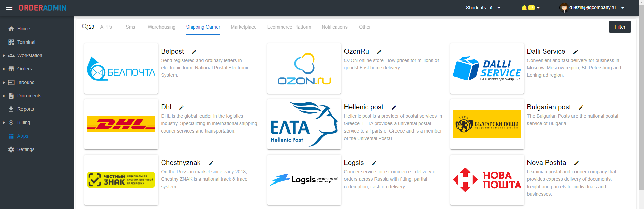This screenshot has width=644, height=209.
Task: Click the Terminal QR-code icon
Action: tap(11, 42)
